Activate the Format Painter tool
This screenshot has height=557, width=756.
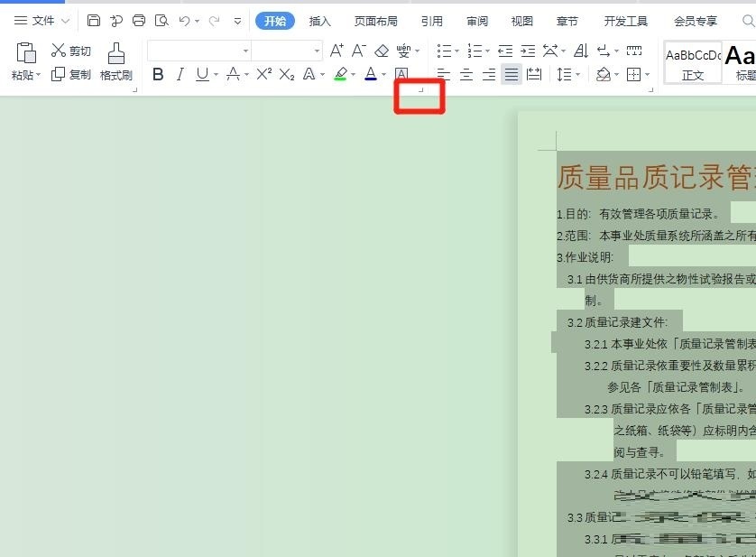115,61
